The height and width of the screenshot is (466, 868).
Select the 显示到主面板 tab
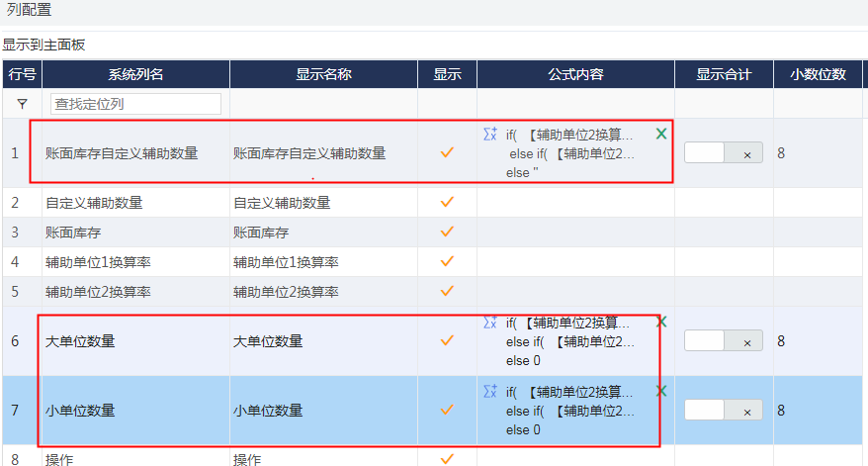point(43,45)
